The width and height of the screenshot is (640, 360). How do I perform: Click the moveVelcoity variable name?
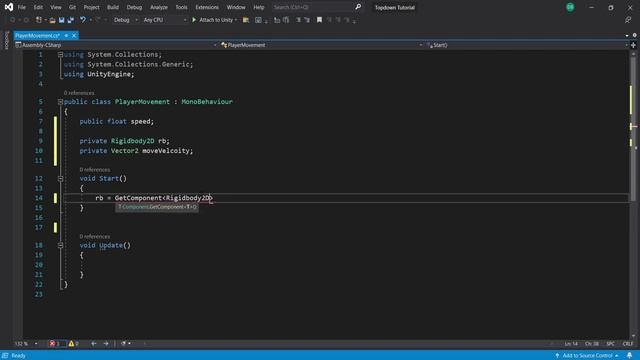point(165,151)
